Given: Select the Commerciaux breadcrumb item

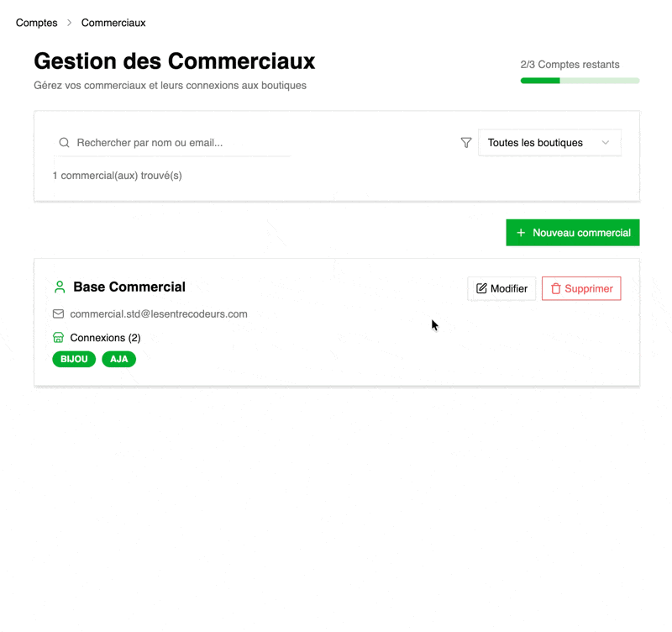Looking at the screenshot, I should tap(113, 23).
